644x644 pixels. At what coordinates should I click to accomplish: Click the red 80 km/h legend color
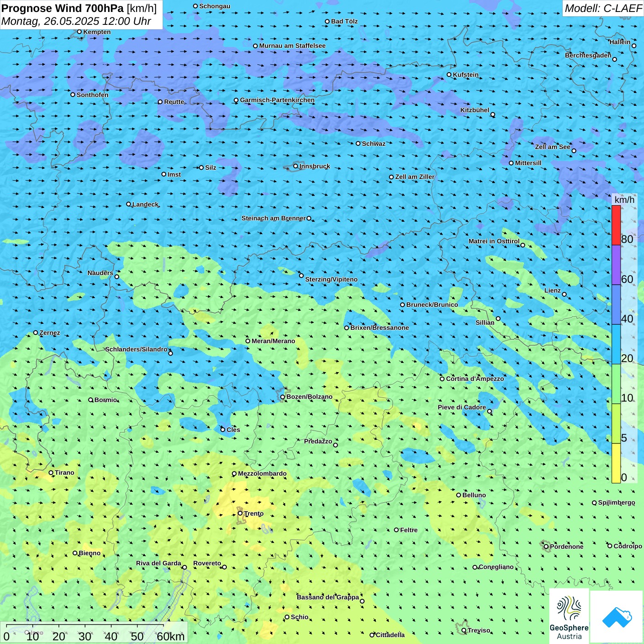[x=616, y=225]
